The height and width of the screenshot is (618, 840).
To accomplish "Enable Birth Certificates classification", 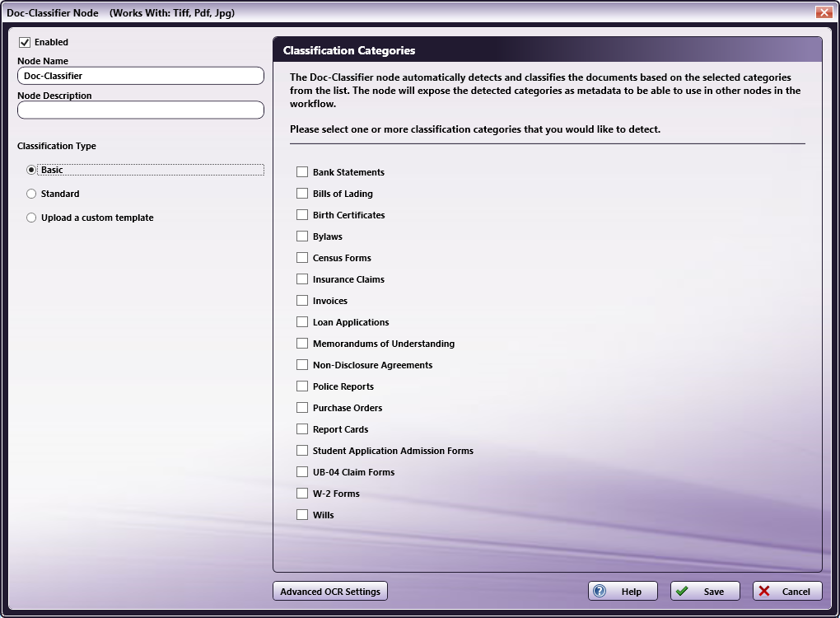I will (x=302, y=215).
